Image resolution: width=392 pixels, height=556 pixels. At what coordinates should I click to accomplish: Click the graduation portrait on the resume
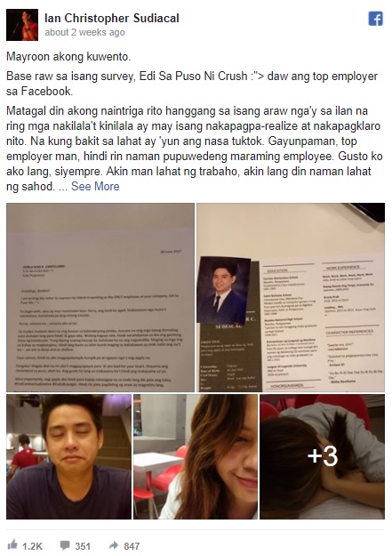pyautogui.click(x=223, y=290)
